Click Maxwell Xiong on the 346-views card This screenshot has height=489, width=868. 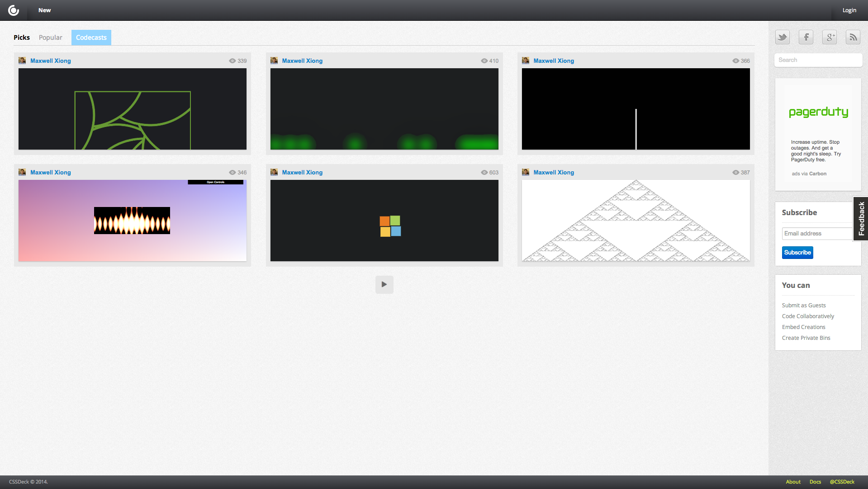click(x=51, y=172)
